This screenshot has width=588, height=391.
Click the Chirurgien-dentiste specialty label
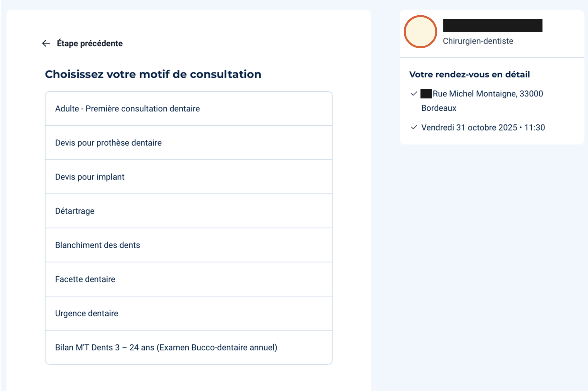pos(478,41)
